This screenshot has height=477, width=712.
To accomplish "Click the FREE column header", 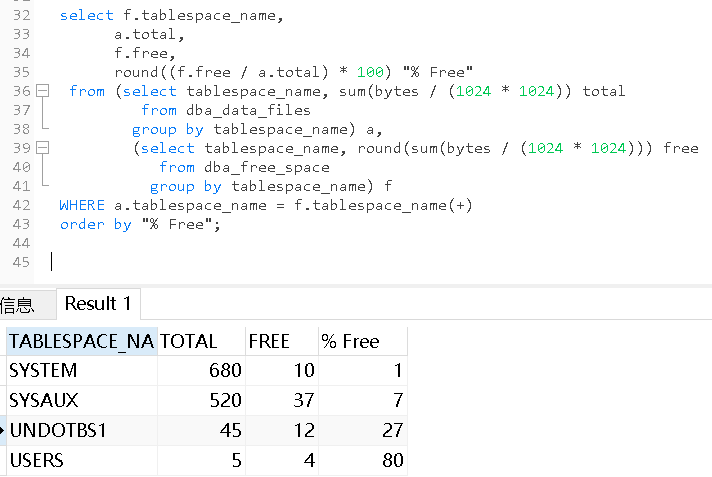I will click(x=281, y=341).
